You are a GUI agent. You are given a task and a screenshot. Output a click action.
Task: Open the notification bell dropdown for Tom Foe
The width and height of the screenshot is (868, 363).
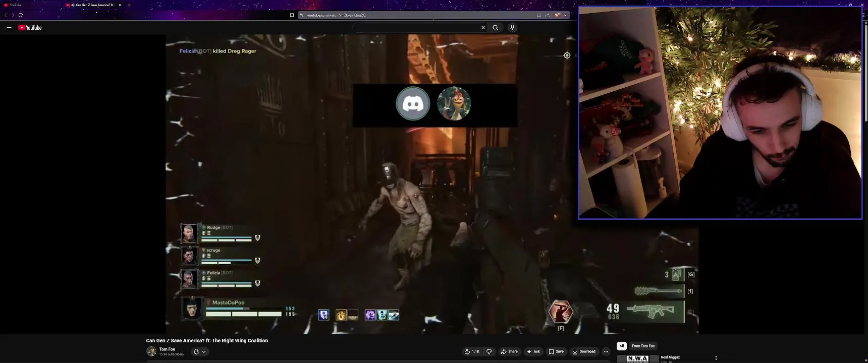click(200, 352)
